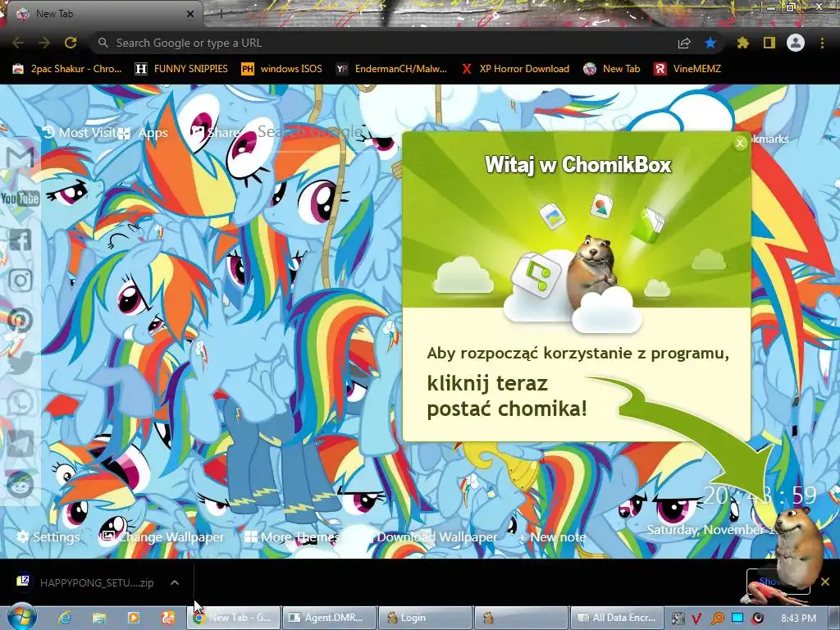
Task: Add a New note
Action: pos(552,536)
